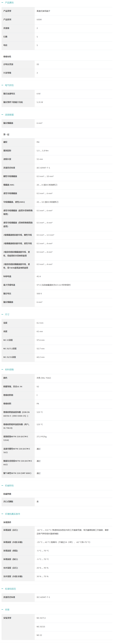113x644 pixels.
Task: Select the humidity value 30 % ... 70 %
Action: [x=43, y=576]
